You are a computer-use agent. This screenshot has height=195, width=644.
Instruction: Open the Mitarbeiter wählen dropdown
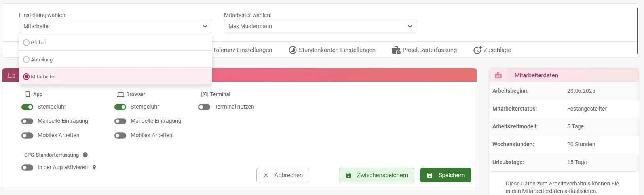[x=321, y=26]
